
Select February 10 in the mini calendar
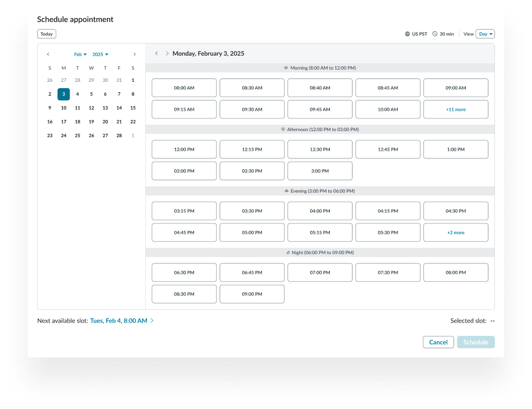tap(63, 107)
